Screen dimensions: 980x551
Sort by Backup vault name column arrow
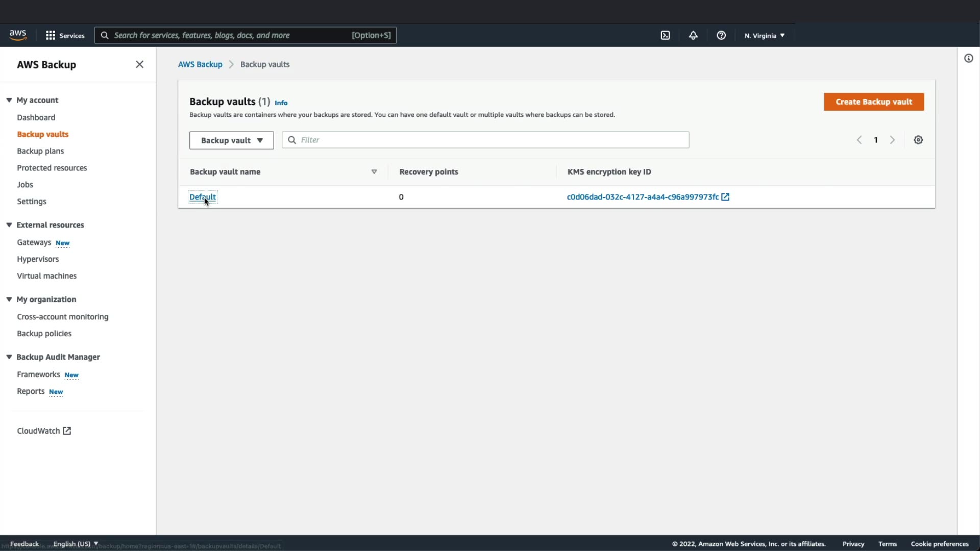pyautogui.click(x=374, y=172)
